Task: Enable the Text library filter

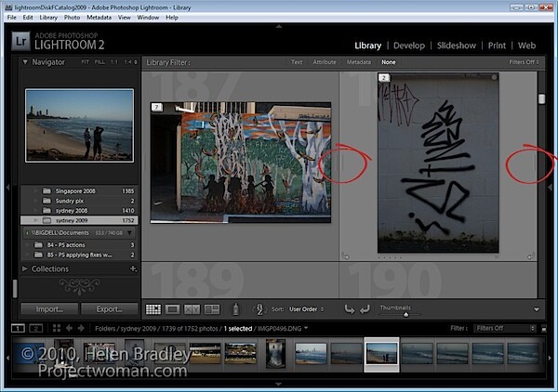Action: click(x=297, y=62)
